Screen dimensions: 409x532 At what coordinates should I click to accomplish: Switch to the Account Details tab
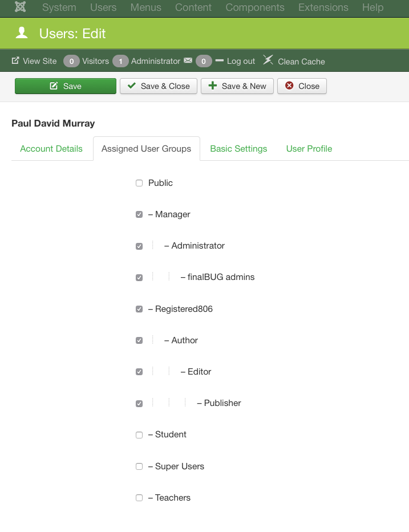point(51,149)
